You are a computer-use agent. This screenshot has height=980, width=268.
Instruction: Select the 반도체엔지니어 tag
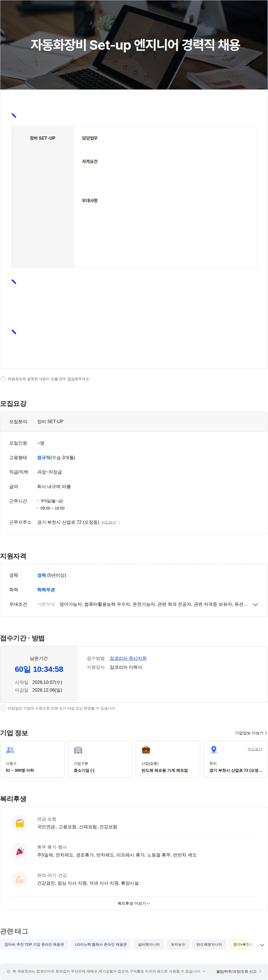[209, 945]
